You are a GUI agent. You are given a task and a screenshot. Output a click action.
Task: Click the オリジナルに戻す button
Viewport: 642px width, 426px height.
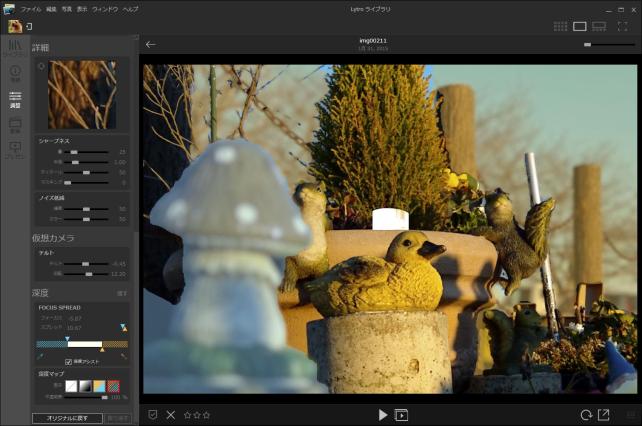[x=67, y=418]
